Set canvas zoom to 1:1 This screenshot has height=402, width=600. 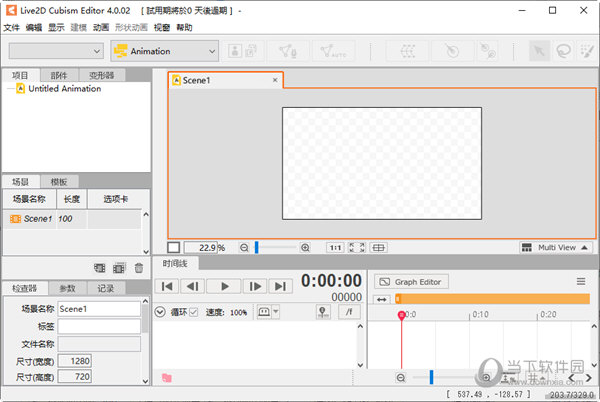tap(335, 248)
